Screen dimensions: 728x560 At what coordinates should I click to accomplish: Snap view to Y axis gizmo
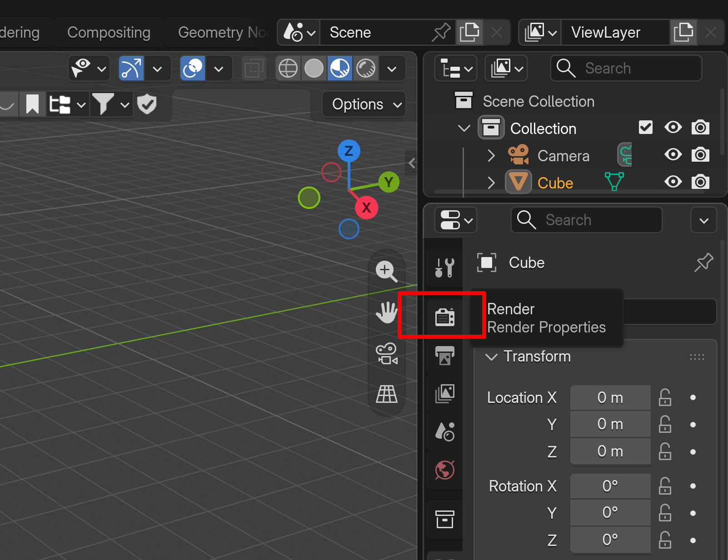[389, 182]
